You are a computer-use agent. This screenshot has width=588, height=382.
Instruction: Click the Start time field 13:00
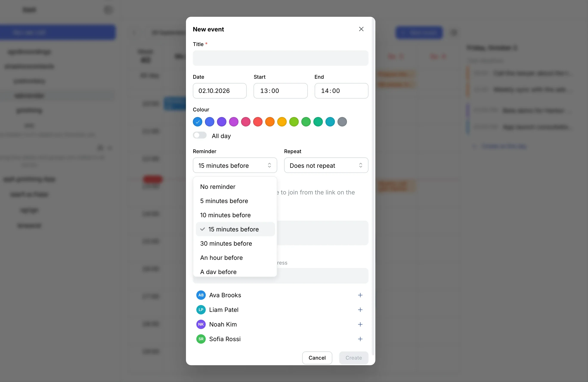click(280, 91)
